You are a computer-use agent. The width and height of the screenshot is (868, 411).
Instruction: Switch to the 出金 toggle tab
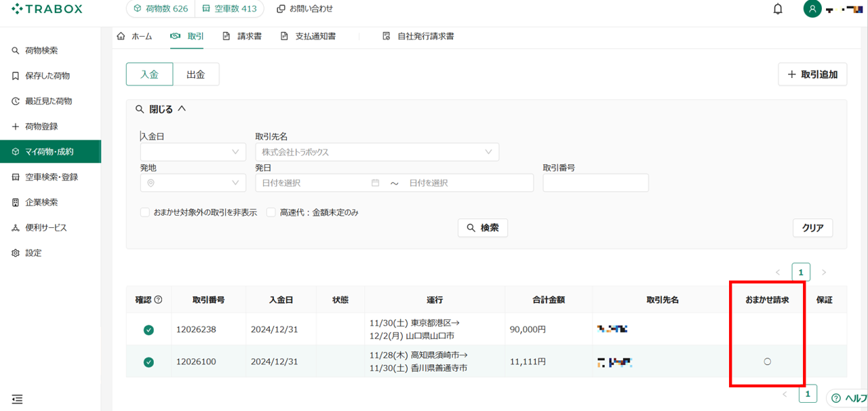[196, 75]
